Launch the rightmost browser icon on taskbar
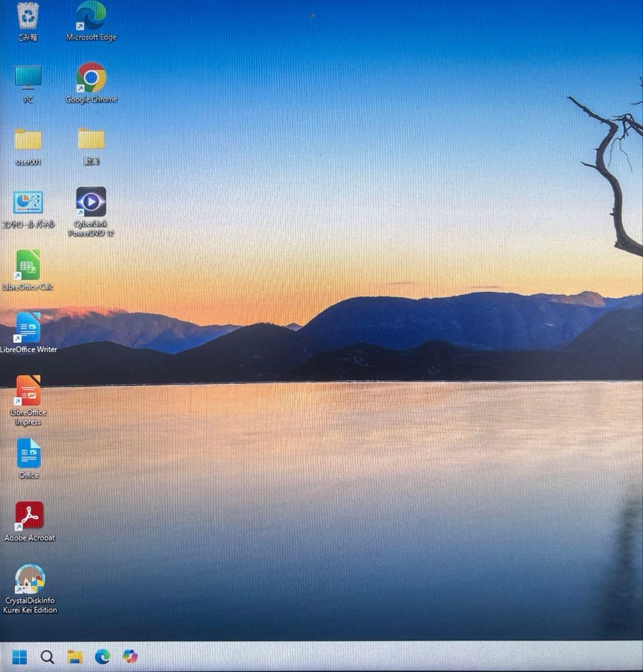This screenshot has width=643, height=672. [130, 657]
